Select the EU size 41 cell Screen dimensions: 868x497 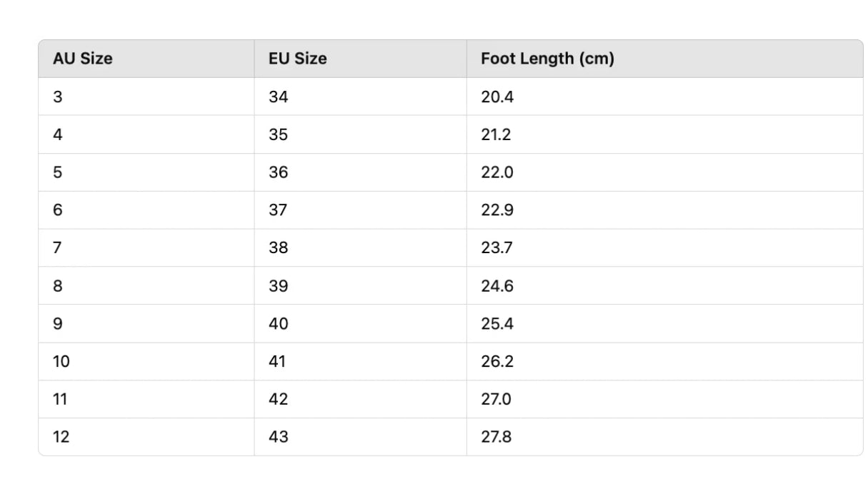(x=360, y=362)
